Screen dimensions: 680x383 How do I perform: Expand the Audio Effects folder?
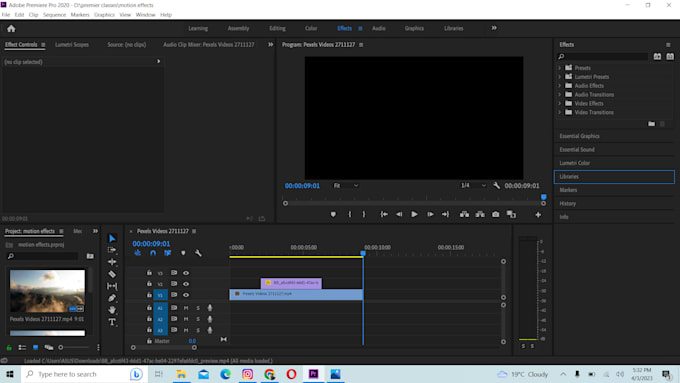pos(559,86)
